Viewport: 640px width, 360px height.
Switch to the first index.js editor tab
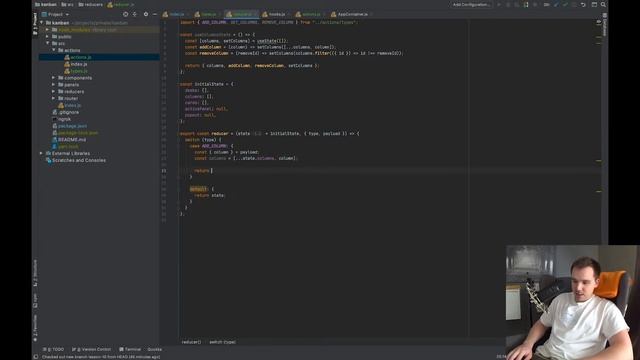[176, 14]
